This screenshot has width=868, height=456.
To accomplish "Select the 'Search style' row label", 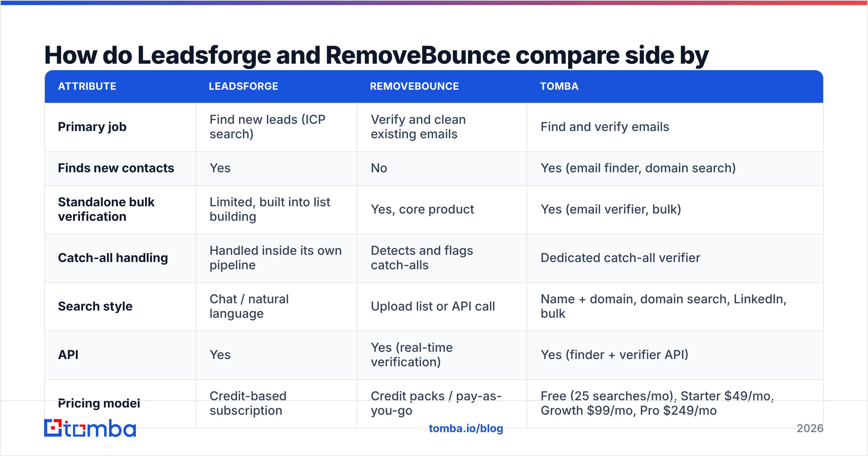I will coord(95,307).
